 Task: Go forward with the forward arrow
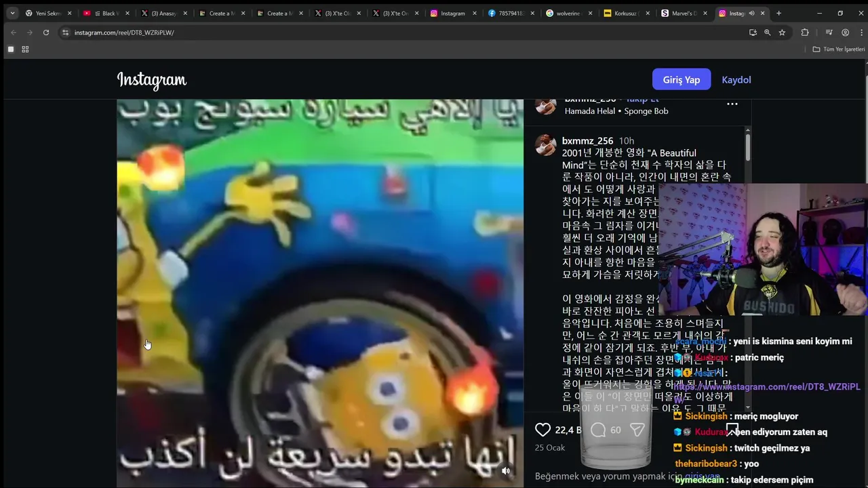(x=29, y=32)
